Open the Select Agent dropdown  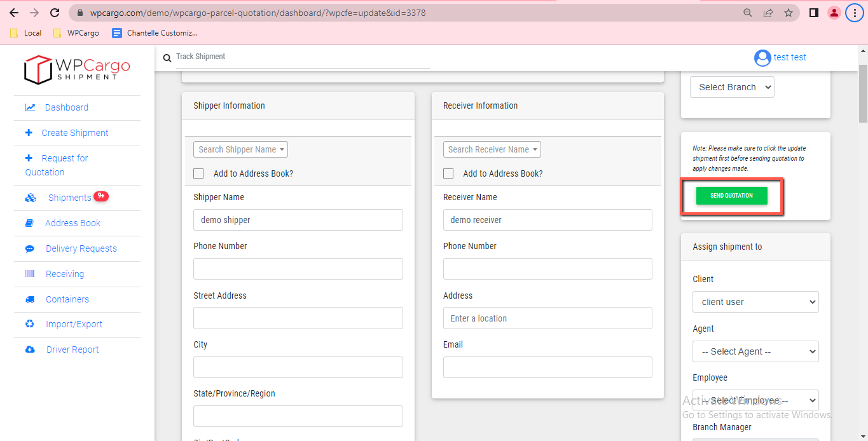click(755, 351)
